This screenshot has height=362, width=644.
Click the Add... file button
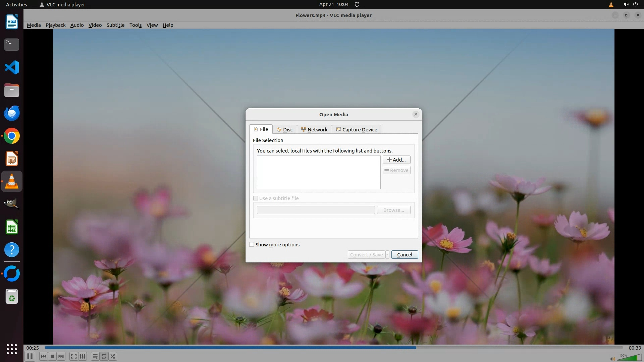click(x=396, y=160)
